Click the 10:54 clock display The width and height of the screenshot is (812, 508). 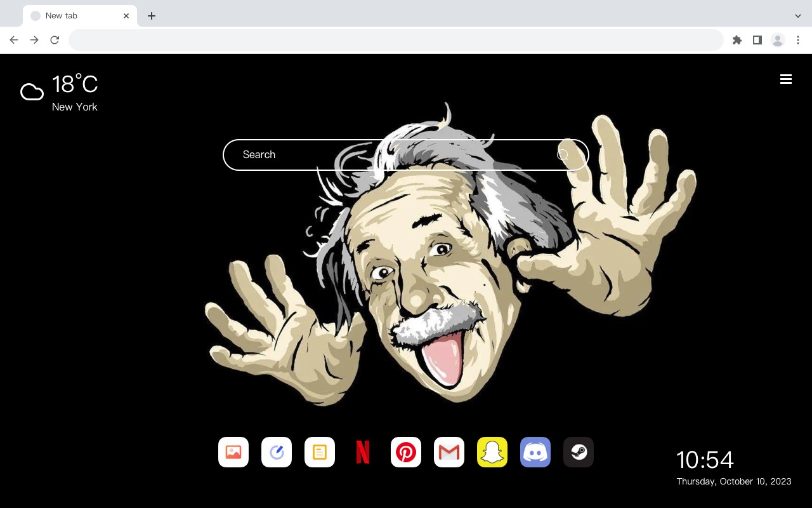pos(705,460)
